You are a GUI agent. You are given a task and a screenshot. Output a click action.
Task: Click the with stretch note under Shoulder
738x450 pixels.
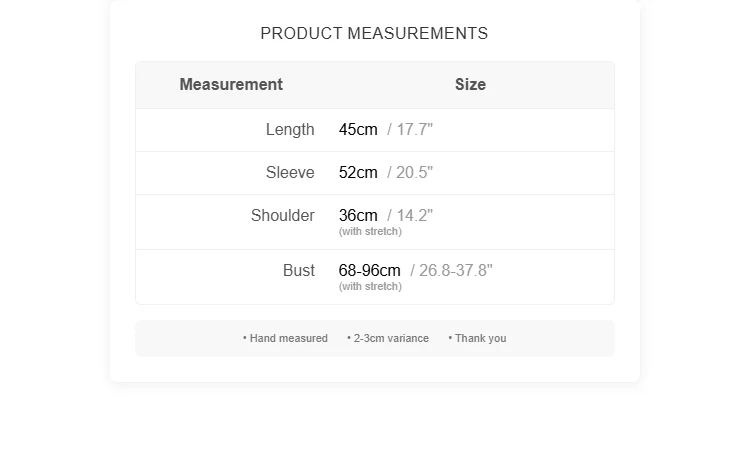coord(370,232)
